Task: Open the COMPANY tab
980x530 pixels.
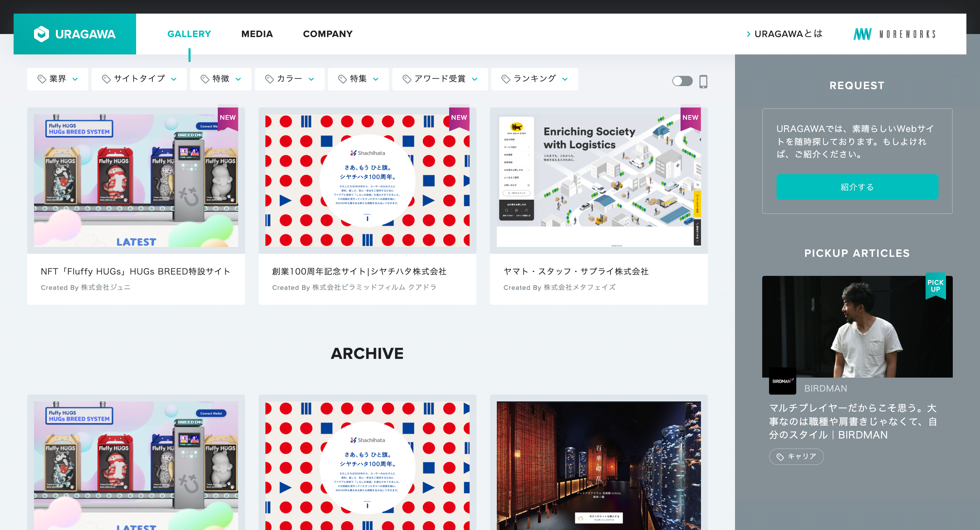Action: point(328,34)
